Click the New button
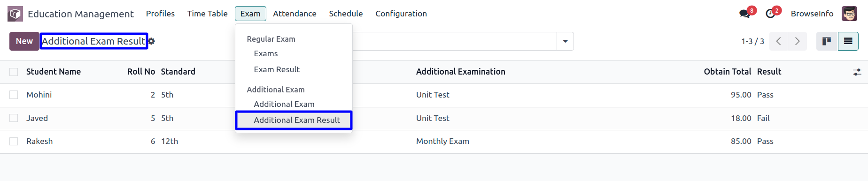Viewport: 868px width, 181px height. (x=24, y=41)
